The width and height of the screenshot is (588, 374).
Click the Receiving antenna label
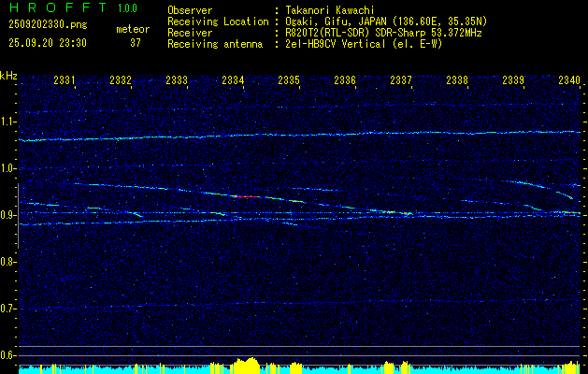coord(215,44)
